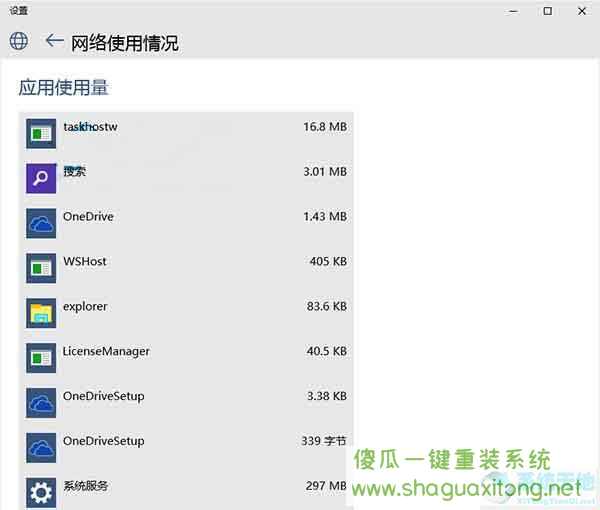Viewport: 600px width, 510px height.
Task: Select the LicenseManager entry name
Action: pos(106,352)
